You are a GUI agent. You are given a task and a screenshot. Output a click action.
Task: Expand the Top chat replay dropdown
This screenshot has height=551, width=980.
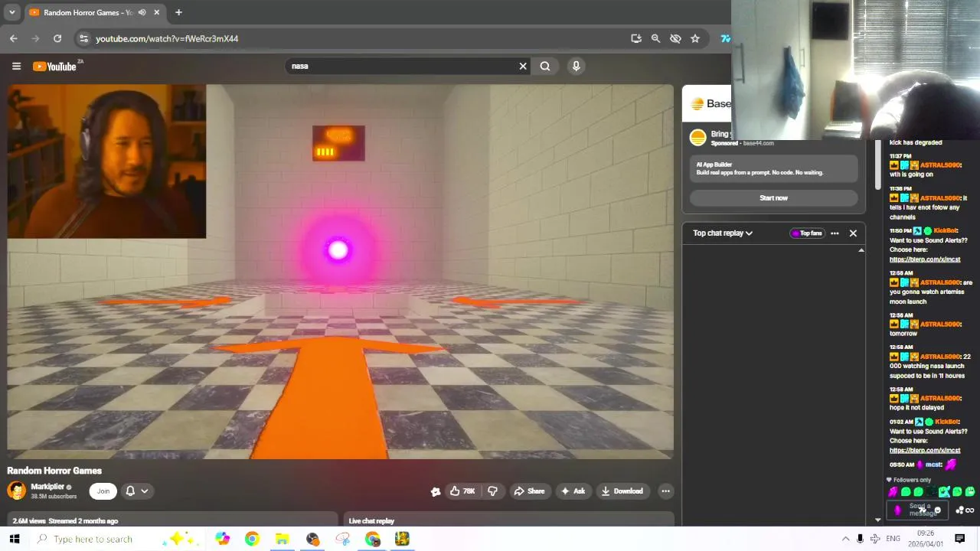tap(723, 233)
